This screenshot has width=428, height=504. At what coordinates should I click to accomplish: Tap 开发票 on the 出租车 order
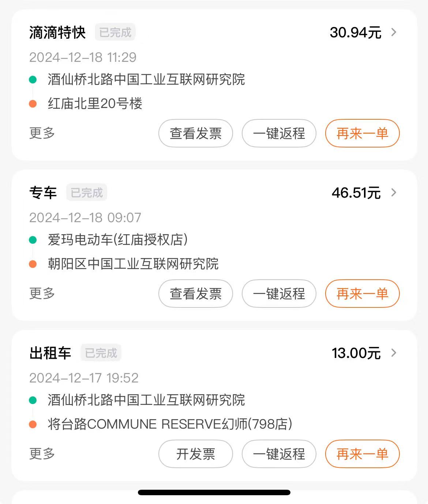tap(196, 454)
